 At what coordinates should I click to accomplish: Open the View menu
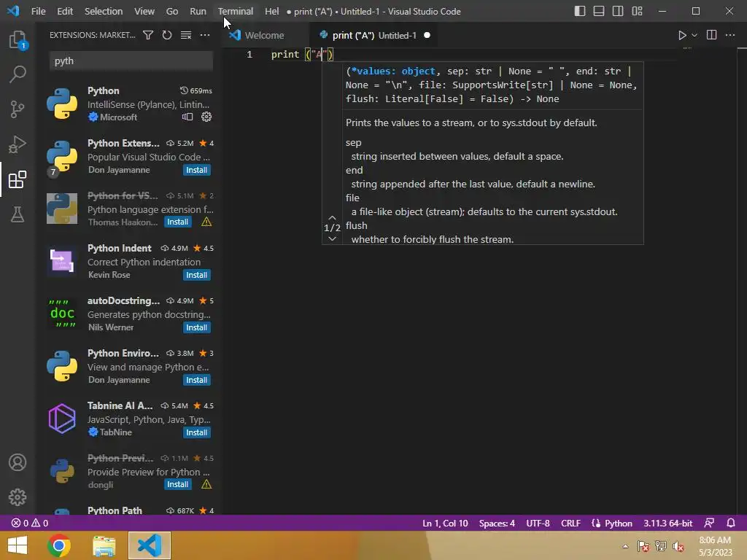coord(144,11)
